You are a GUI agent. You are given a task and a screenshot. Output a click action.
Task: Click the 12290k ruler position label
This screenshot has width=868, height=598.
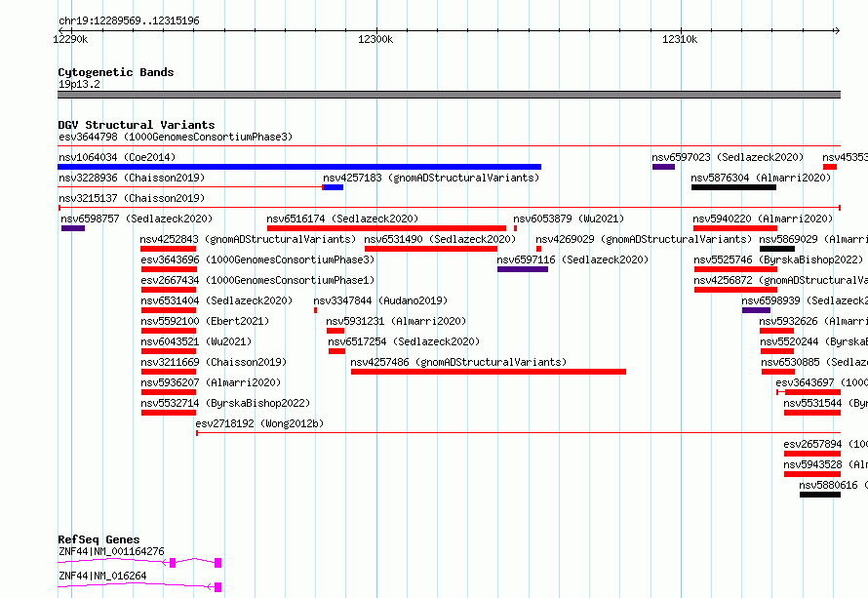(x=70, y=39)
